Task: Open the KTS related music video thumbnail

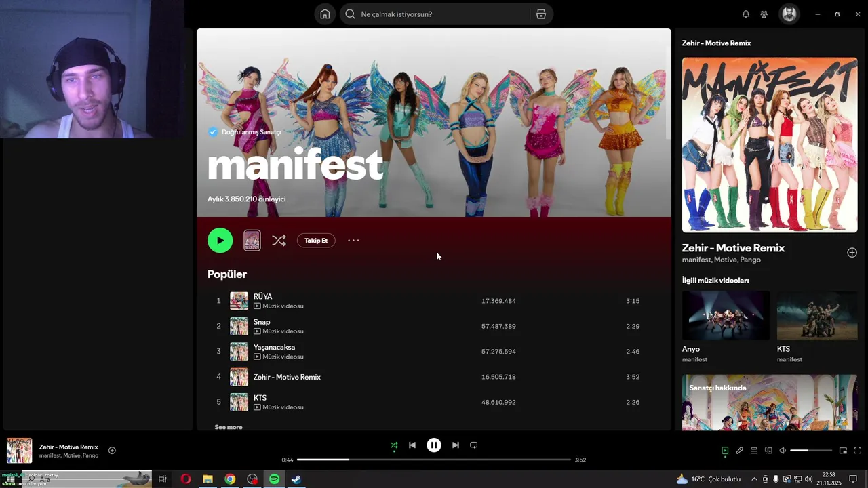Action: [x=817, y=316]
